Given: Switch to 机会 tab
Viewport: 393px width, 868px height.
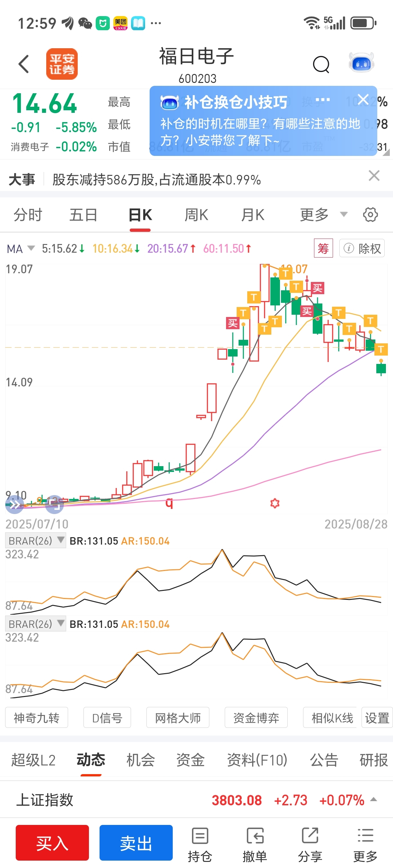Looking at the screenshot, I should [141, 760].
